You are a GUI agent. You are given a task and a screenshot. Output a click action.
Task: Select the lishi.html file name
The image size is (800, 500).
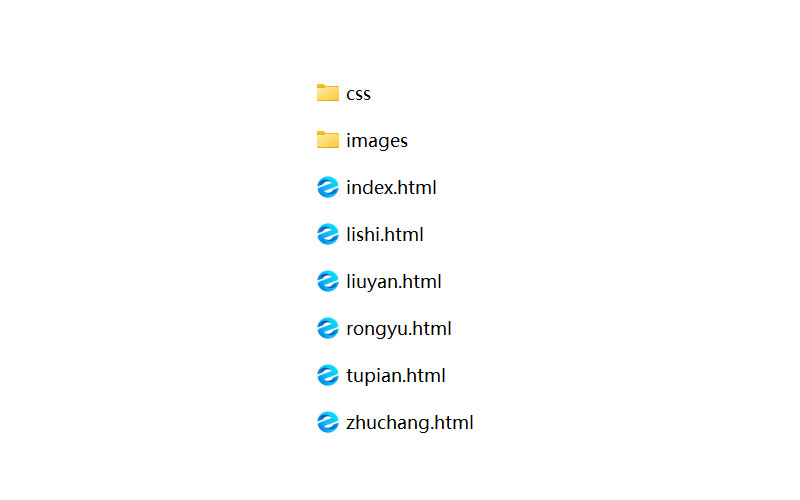click(385, 234)
